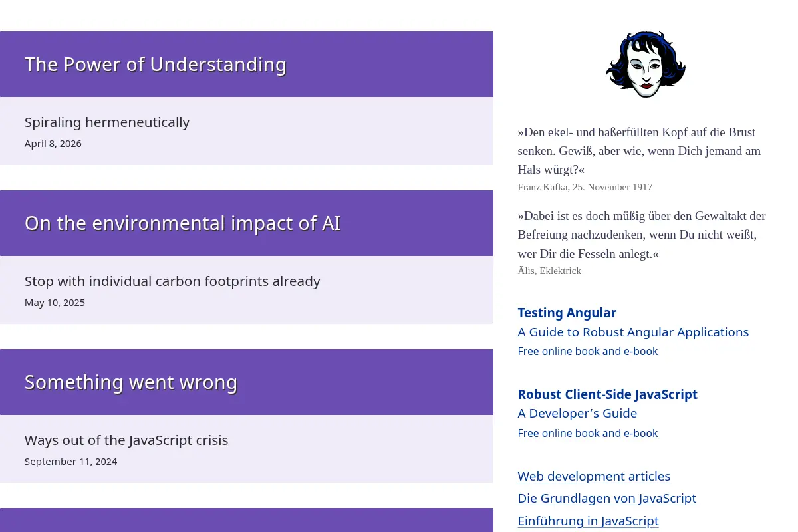This screenshot has width=798, height=532.
Task: Click 'Free online book and e-book' under Testing Angular
Action: (588, 351)
